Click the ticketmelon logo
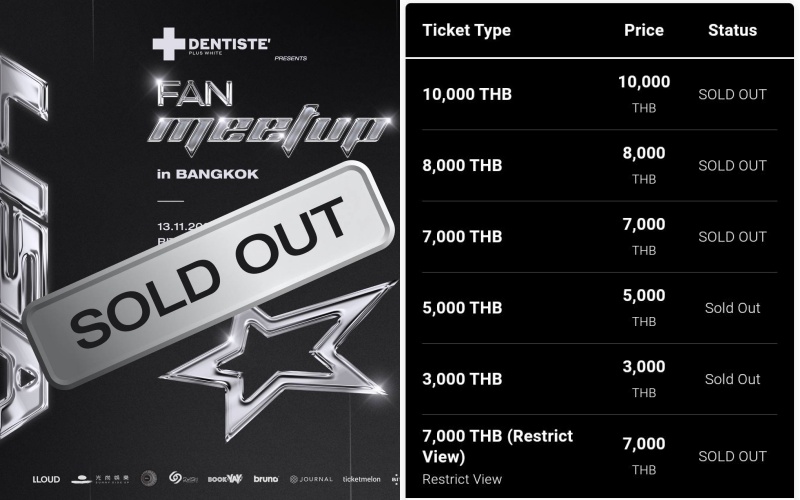This screenshot has height=500, width=800. tap(361, 479)
